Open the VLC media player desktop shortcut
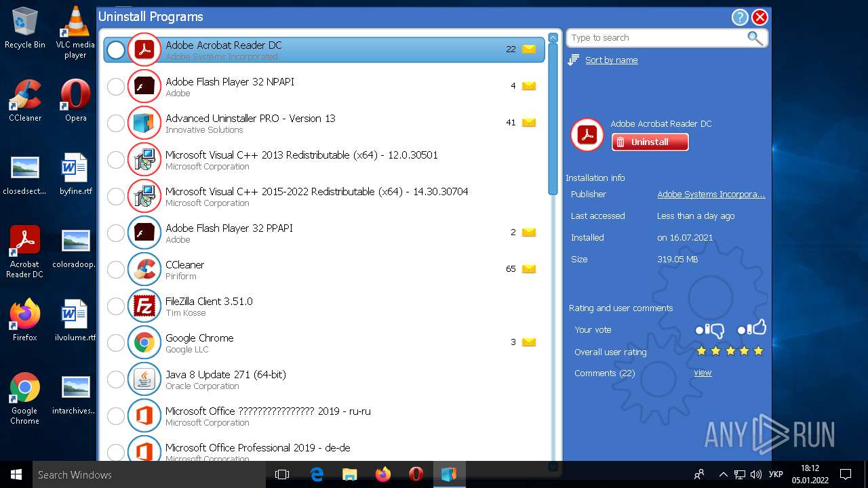The image size is (868, 488). (x=75, y=32)
